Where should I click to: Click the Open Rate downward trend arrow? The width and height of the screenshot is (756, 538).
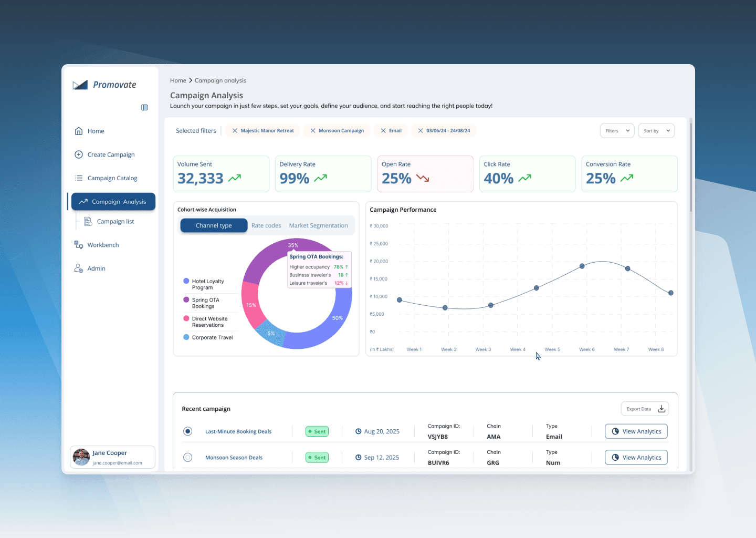[x=423, y=178]
